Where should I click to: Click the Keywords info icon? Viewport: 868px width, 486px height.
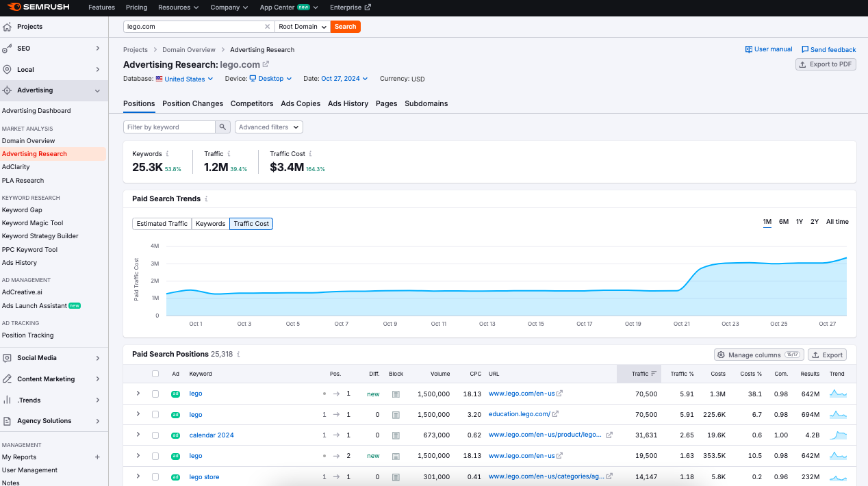[168, 154]
